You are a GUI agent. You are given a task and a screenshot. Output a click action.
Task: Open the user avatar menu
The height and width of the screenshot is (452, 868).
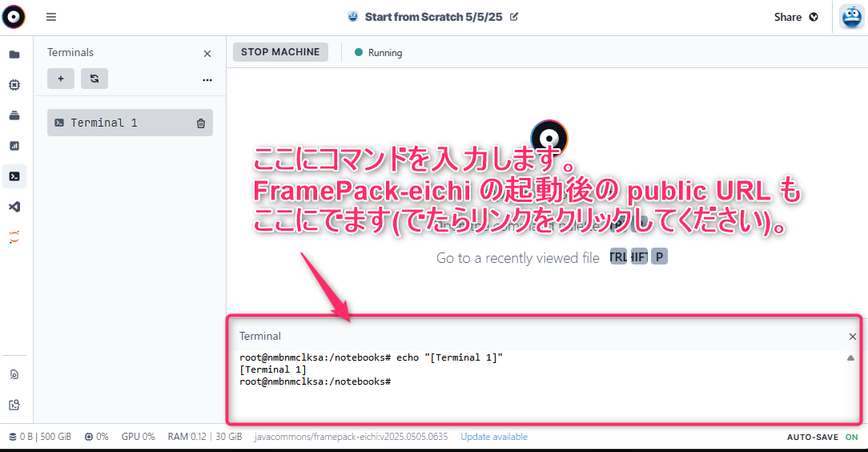[852, 17]
